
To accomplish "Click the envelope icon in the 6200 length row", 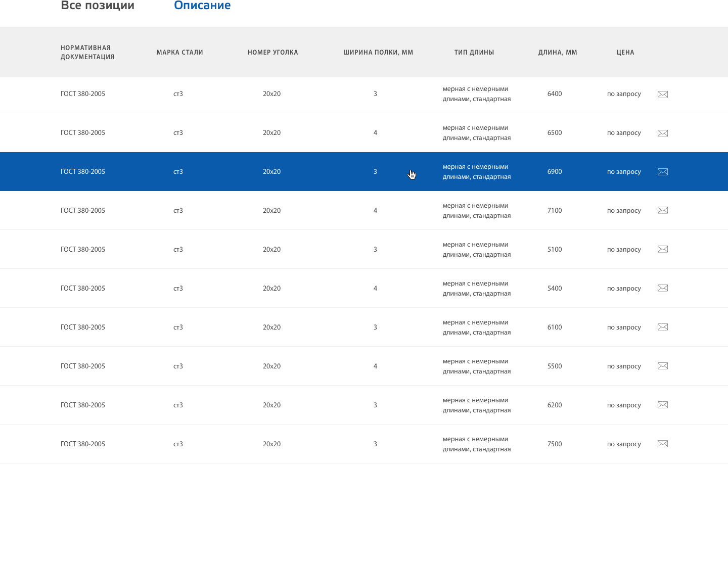I will (663, 405).
